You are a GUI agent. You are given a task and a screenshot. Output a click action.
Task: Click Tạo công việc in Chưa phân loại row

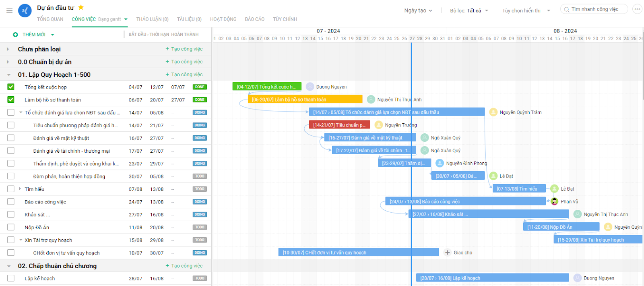[184, 49]
